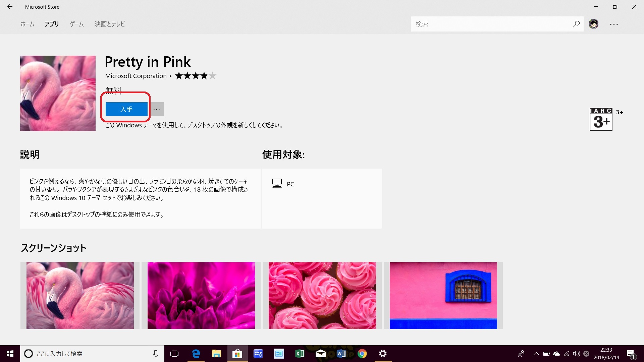Click the PC device icon
The height and width of the screenshot is (362, 644).
(277, 184)
